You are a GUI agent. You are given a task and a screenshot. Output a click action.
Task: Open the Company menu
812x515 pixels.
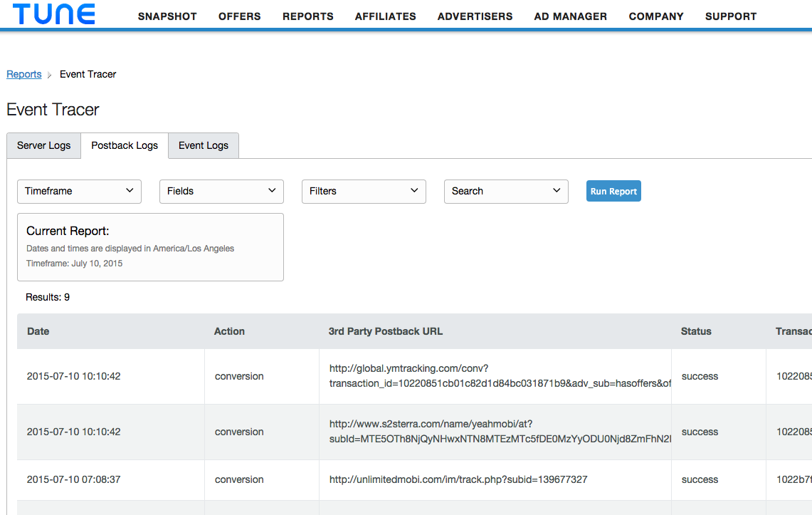(656, 16)
